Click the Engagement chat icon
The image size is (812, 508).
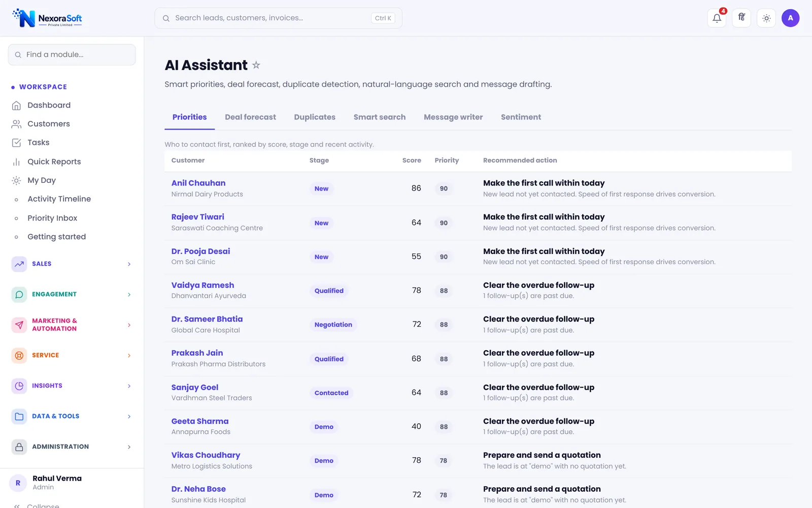(19, 294)
